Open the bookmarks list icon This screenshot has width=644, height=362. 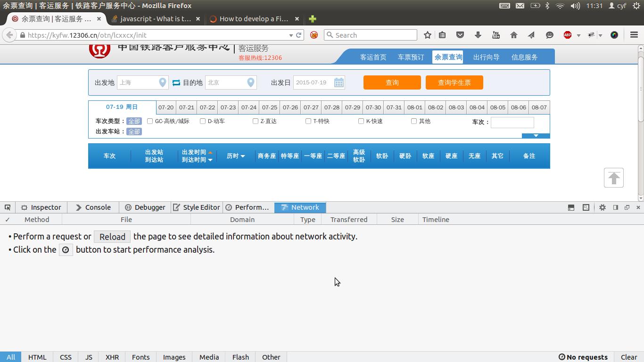pyautogui.click(x=442, y=35)
